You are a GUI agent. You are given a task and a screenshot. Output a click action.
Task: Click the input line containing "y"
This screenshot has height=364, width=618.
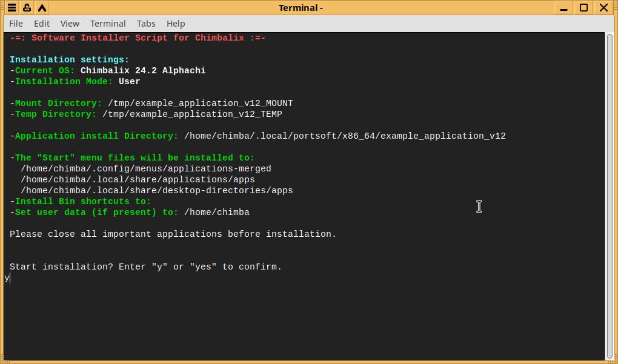tap(7, 278)
